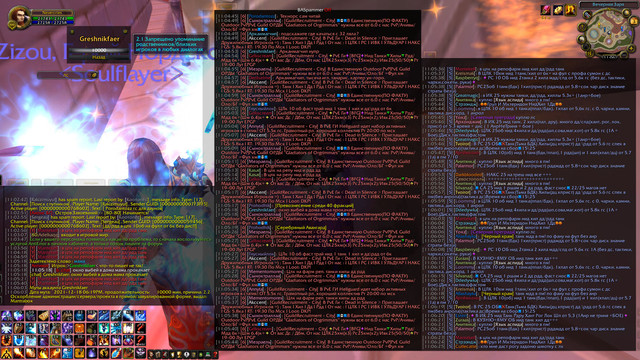640x360 pixels.
Task: Use the ham food icon on the top action bar
Action: point(92,316)
